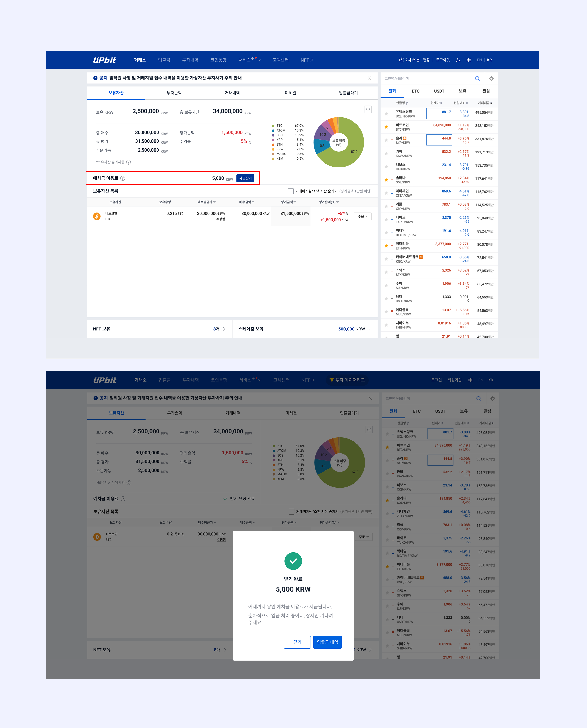Switch to 투자손익 tab in upper screen
Screen dimensions: 587x728
[x=174, y=93]
